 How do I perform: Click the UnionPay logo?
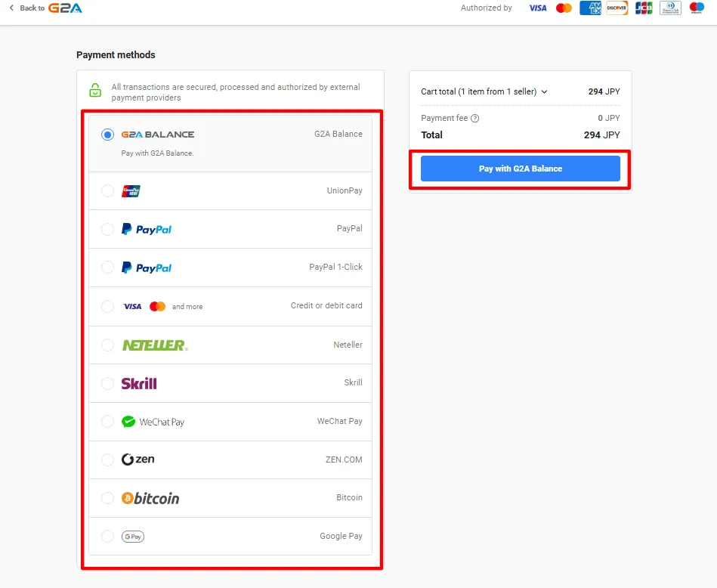point(131,190)
